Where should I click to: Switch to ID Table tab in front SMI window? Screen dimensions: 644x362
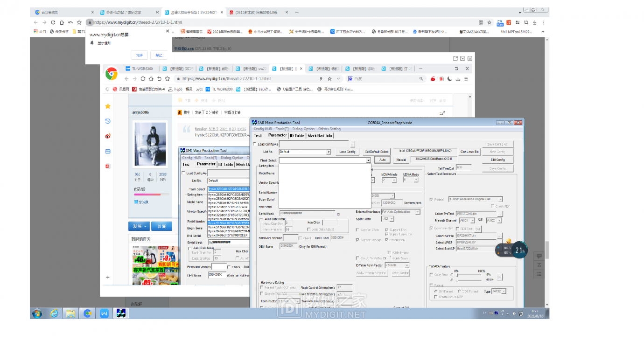[297, 136]
